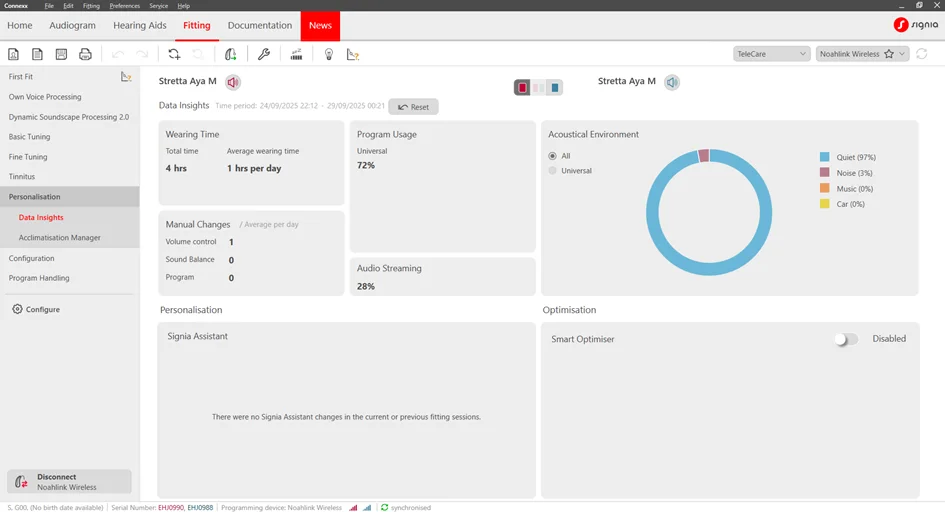This screenshot has width=945, height=512.
Task: Click the undo arrow icon
Action: click(x=118, y=54)
